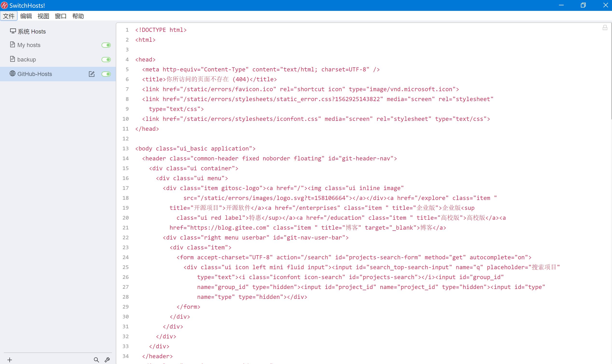This screenshot has height=364, width=612.
Task: Open search with the magnifier icon
Action: (96, 360)
